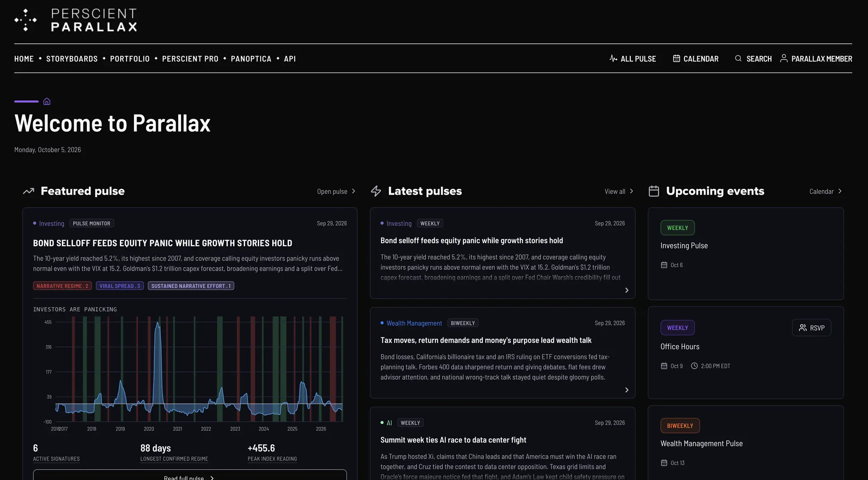Navigate to Perscient Pro
Screen dimensions: 868x480
[190, 59]
